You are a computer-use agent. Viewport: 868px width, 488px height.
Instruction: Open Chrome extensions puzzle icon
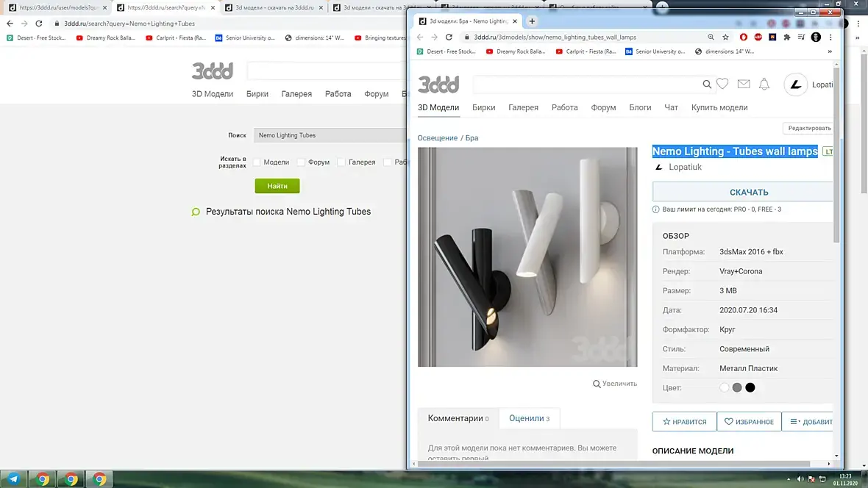786,37
